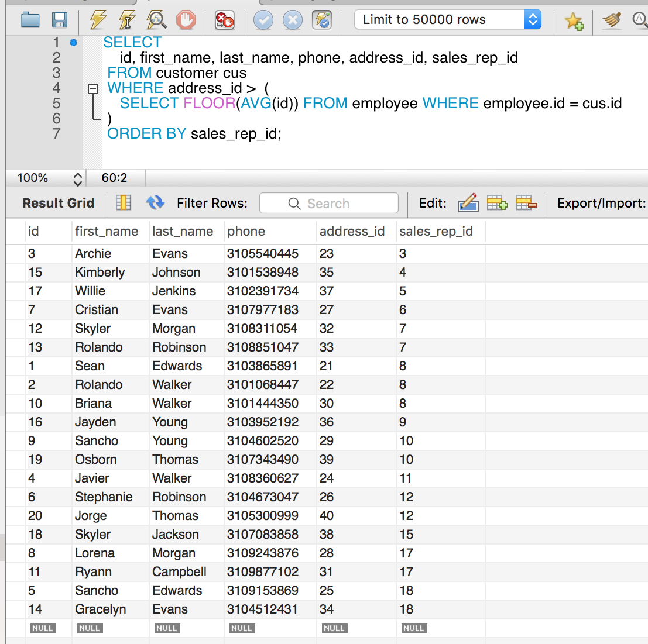Image resolution: width=648 pixels, height=644 pixels.
Task: Save snippet with the star plus icon
Action: coord(574,20)
